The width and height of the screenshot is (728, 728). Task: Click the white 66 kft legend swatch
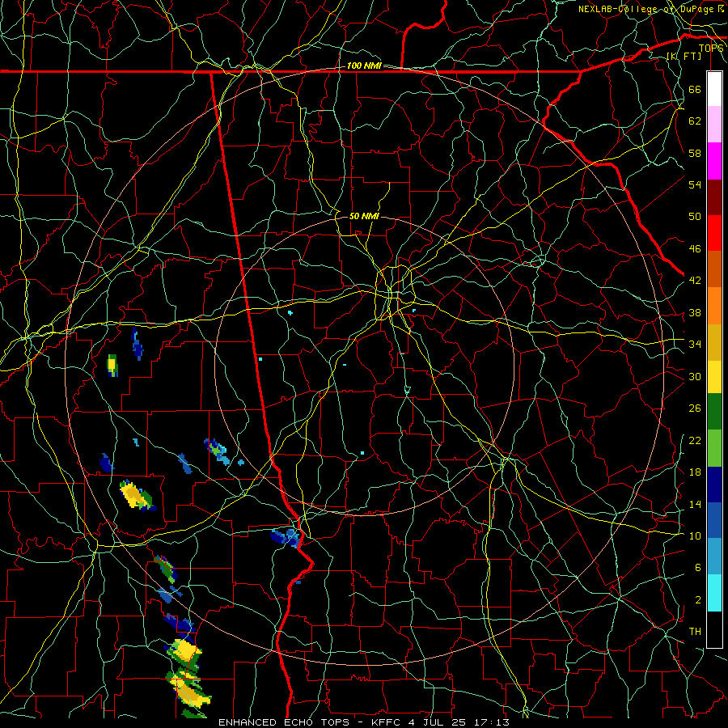coord(714,89)
